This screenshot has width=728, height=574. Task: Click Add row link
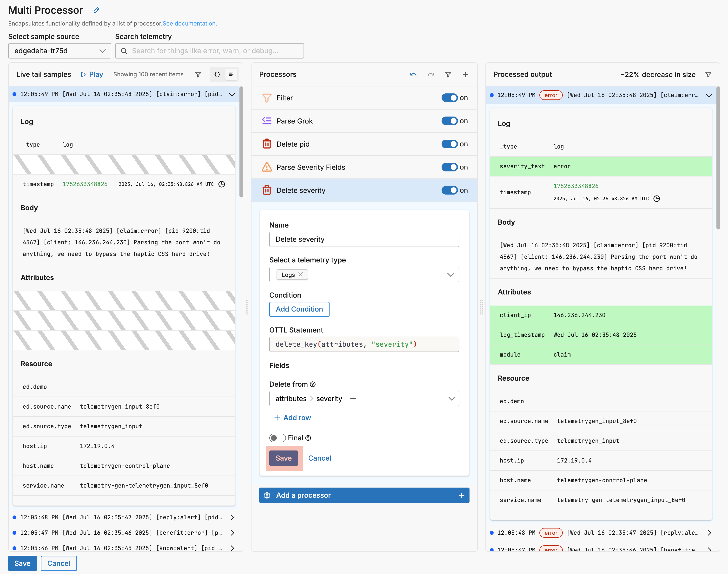pyautogui.click(x=292, y=418)
